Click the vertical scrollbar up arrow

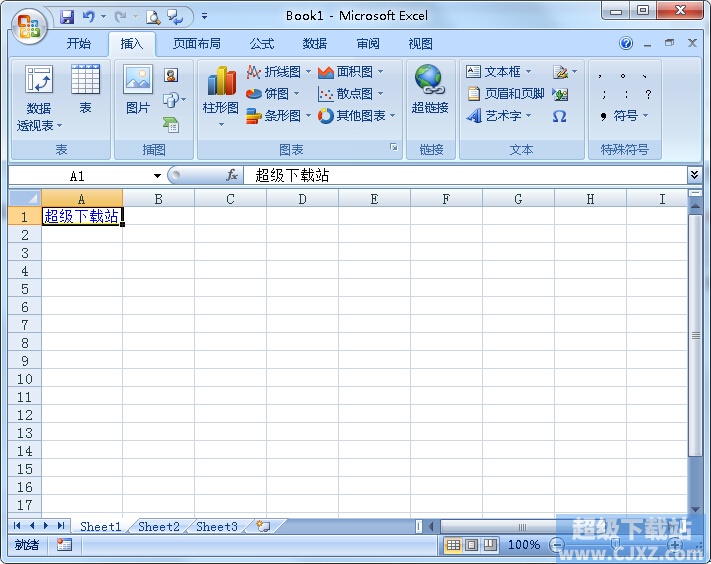[695, 206]
